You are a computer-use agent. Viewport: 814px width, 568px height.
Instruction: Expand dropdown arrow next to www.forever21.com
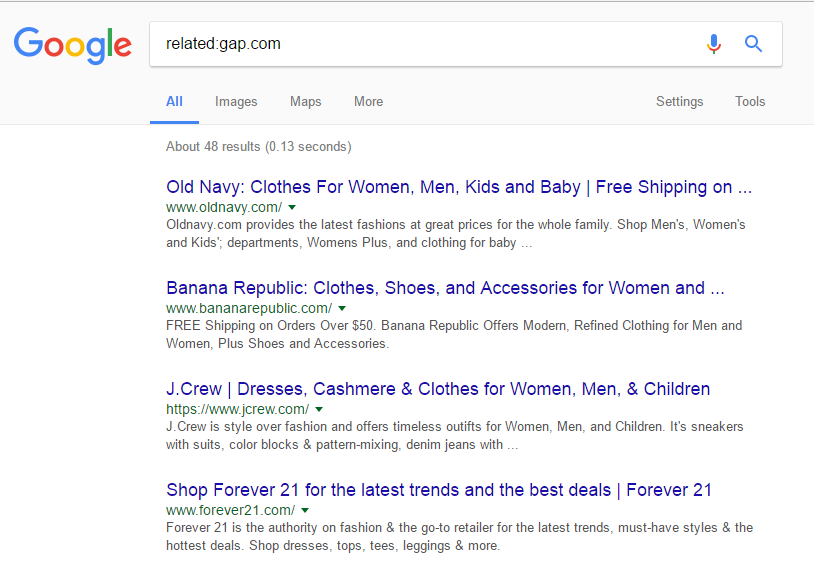306,510
